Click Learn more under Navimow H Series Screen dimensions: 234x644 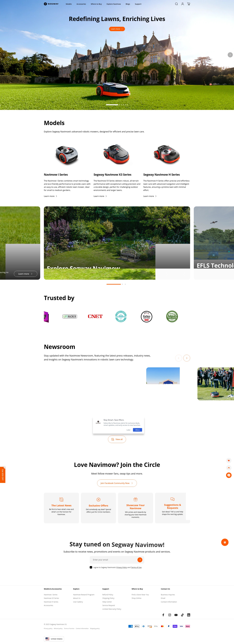(150, 196)
